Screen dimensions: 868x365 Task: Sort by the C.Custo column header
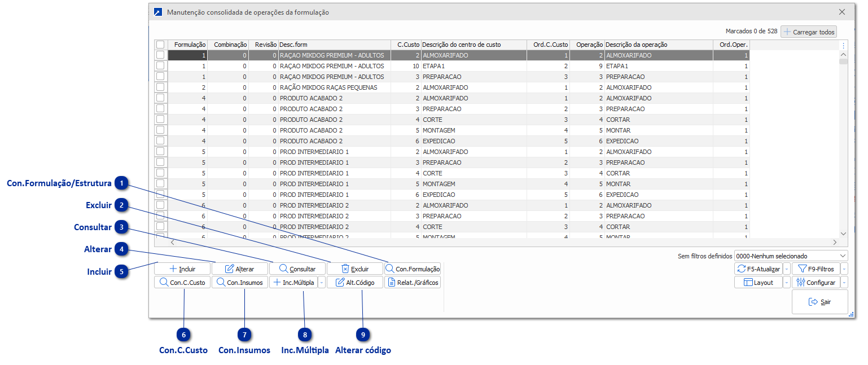click(406, 45)
